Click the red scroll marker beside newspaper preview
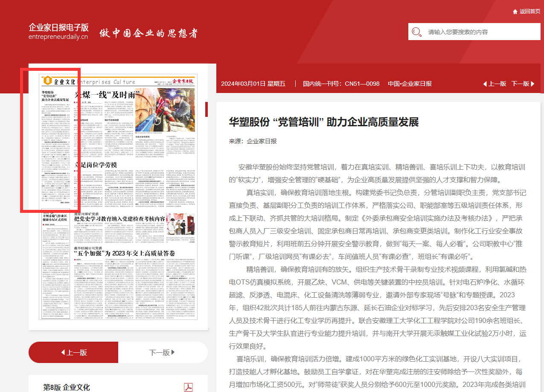 pos(207,109)
